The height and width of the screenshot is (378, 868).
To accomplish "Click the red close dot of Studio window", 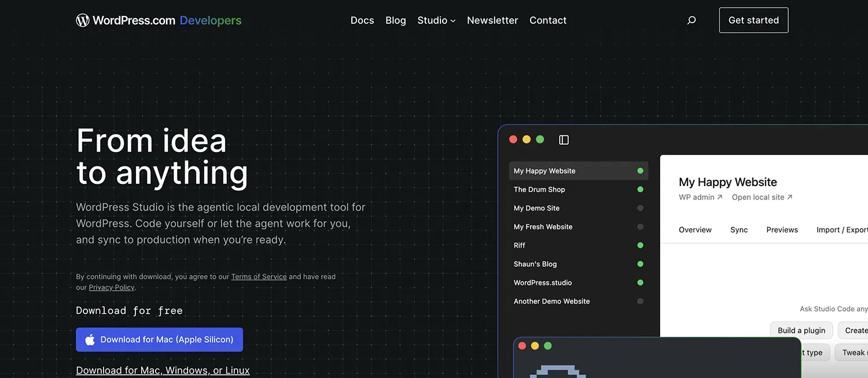I will click(513, 139).
